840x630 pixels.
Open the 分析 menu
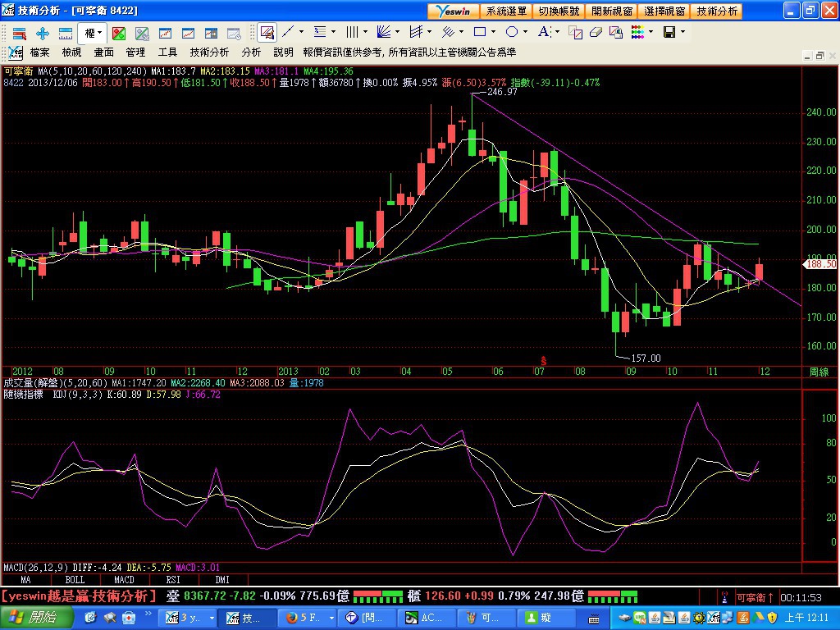coord(251,52)
